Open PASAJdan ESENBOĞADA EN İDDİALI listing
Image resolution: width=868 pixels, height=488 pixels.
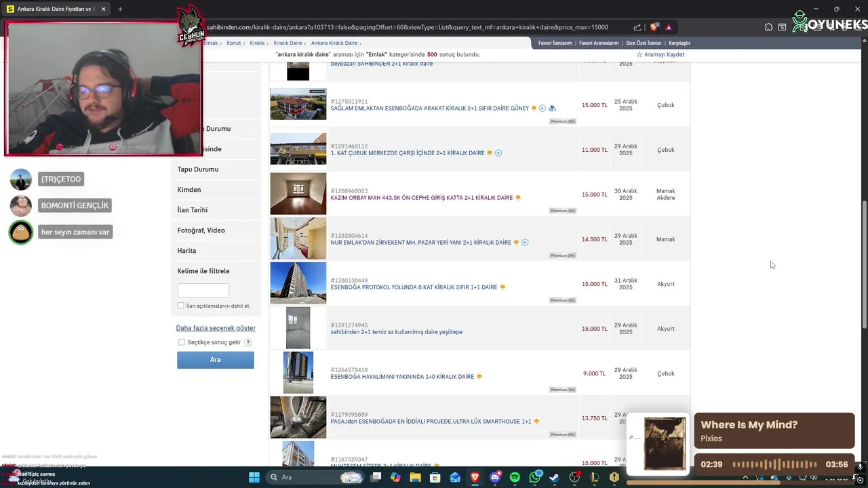pyautogui.click(x=431, y=422)
